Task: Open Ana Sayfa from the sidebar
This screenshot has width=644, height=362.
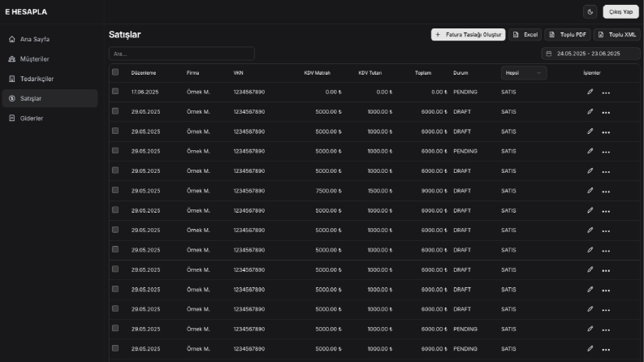Action: point(50,40)
